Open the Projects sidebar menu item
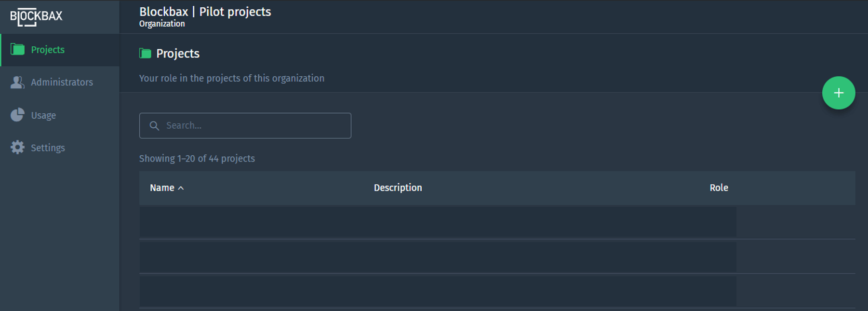This screenshot has width=868, height=311. (x=48, y=50)
